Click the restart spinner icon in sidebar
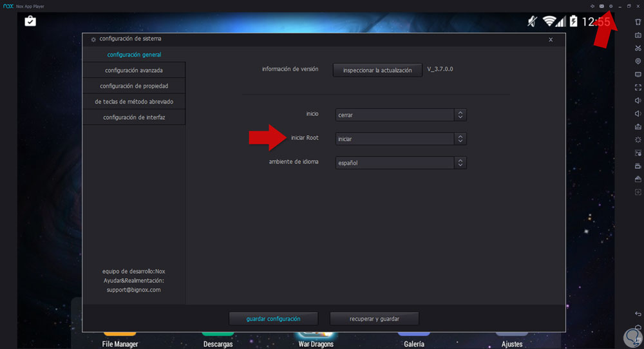 tap(638, 140)
